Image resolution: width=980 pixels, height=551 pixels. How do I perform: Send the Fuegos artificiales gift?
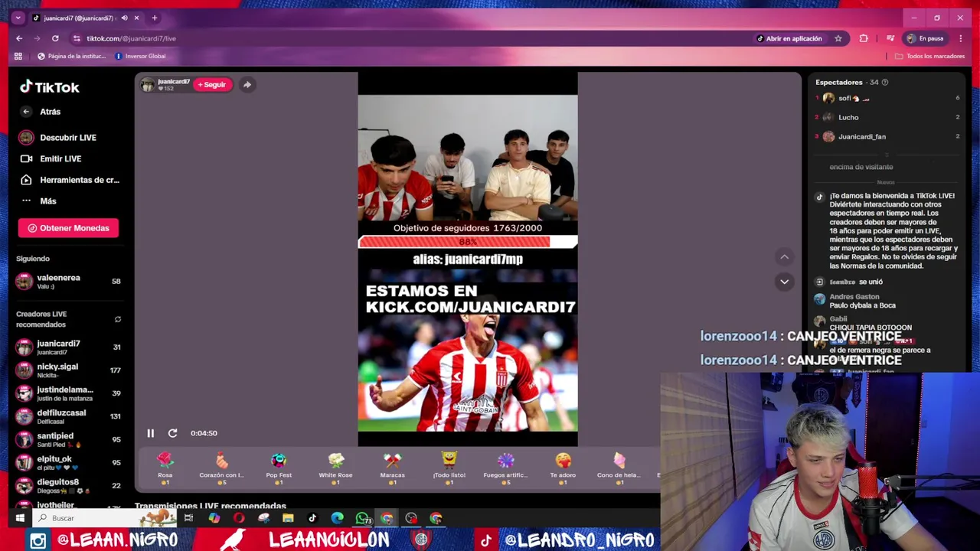click(505, 468)
